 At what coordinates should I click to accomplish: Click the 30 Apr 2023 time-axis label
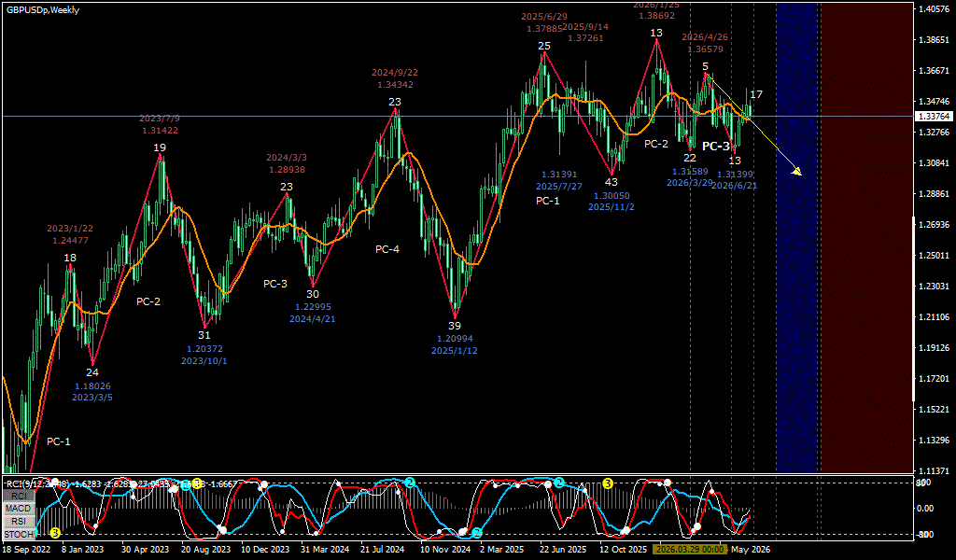[x=146, y=549]
